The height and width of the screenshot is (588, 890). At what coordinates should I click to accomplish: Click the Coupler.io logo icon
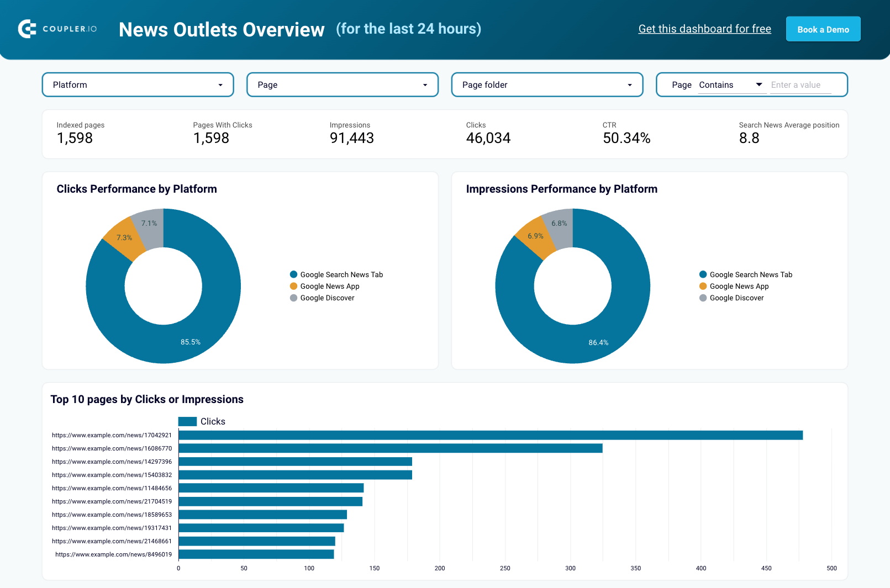[x=27, y=29]
